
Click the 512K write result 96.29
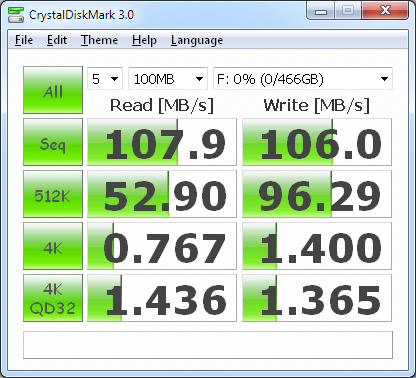pyautogui.click(x=317, y=194)
